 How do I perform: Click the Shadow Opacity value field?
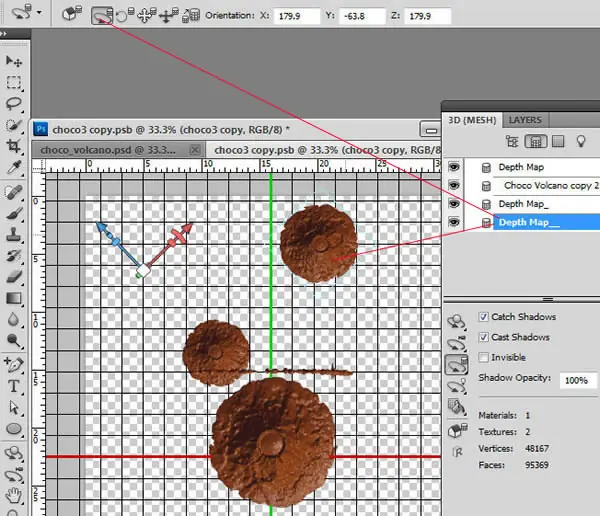(578, 380)
